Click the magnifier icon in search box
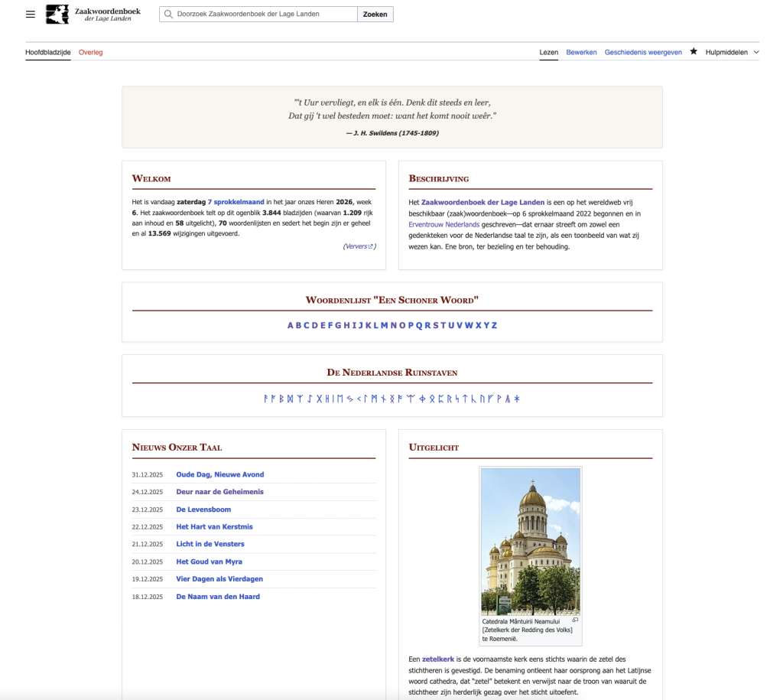 (x=167, y=15)
